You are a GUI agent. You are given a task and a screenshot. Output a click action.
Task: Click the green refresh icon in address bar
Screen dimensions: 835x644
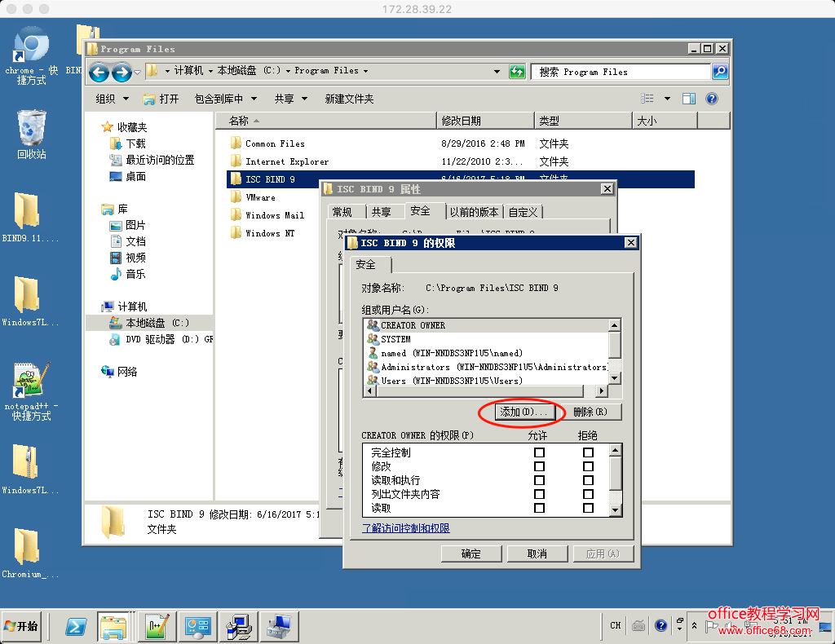pyautogui.click(x=517, y=71)
